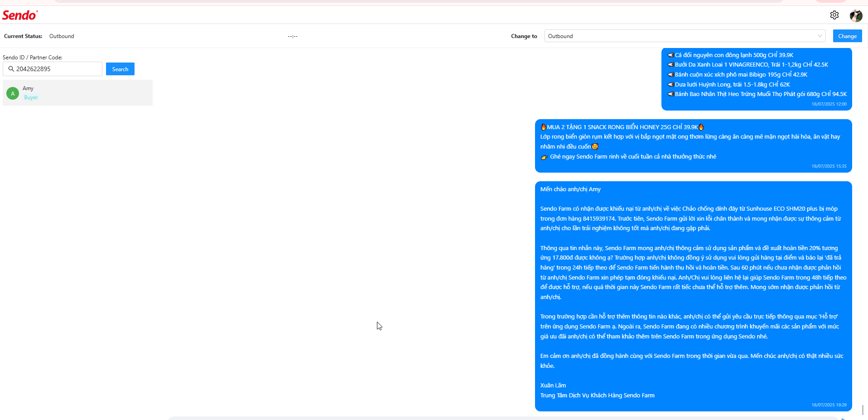Click the timestamp 18/07/2025 19:29

click(829, 405)
